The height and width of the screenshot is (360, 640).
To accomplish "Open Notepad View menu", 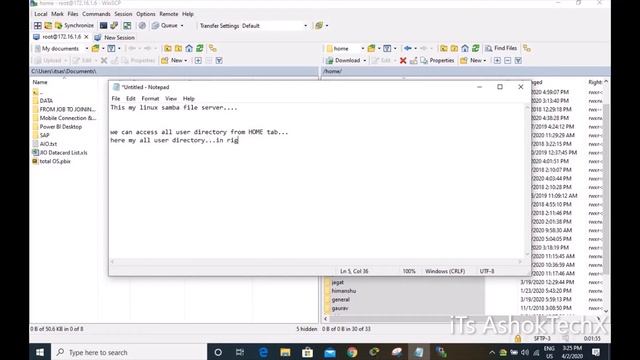I will (x=171, y=98).
